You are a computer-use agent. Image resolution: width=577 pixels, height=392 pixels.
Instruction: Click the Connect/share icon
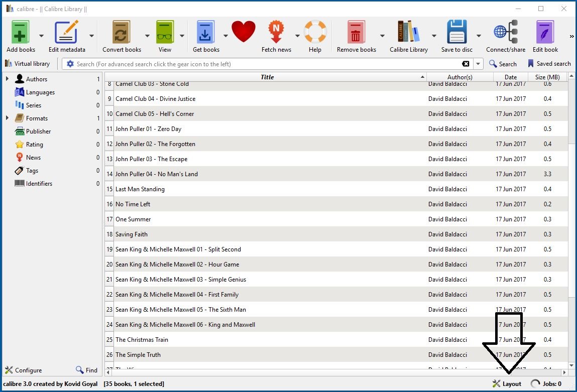coord(506,32)
